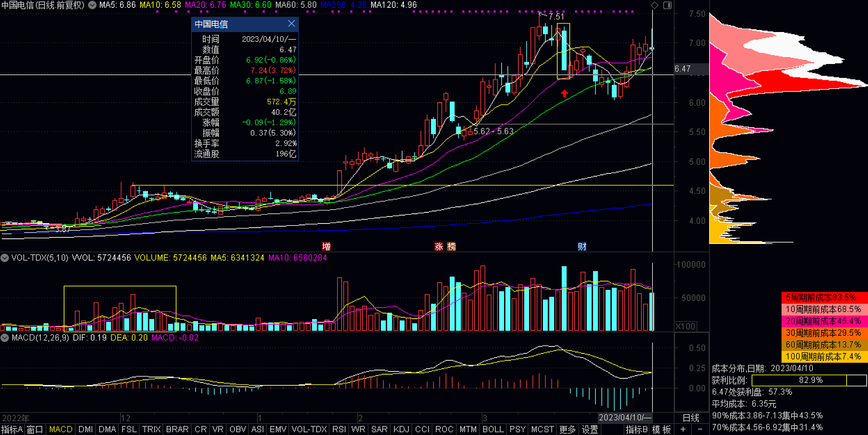
Task: Open the 指标A tab
Action: 12,429
